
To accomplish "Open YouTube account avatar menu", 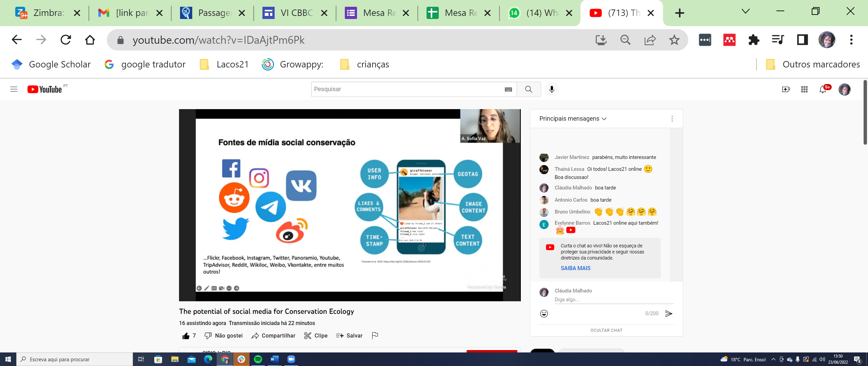I will click(x=845, y=89).
